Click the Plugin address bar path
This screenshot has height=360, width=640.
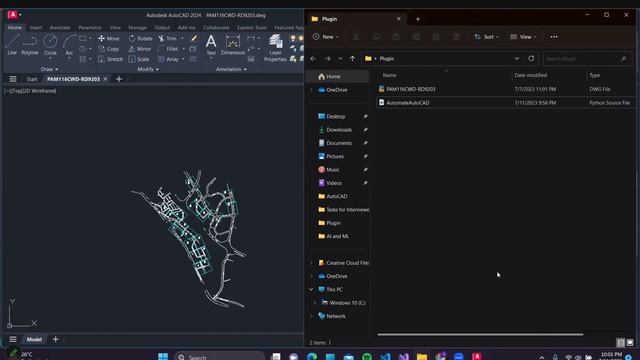387,59
